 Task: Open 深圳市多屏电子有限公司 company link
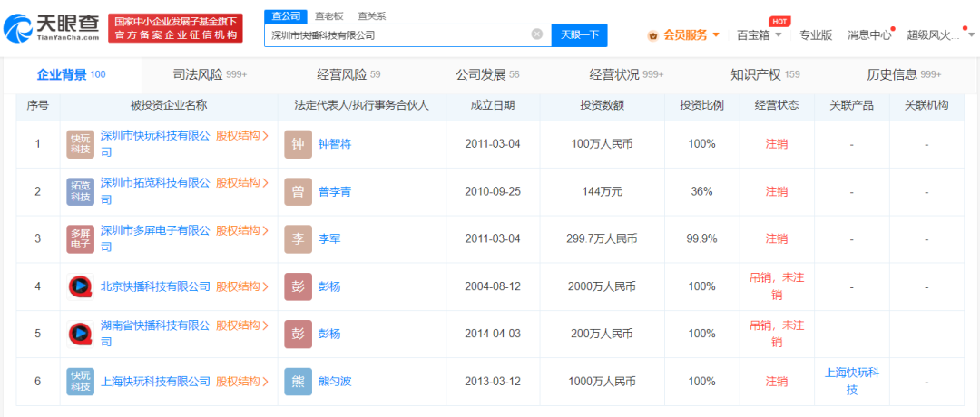[155, 238]
